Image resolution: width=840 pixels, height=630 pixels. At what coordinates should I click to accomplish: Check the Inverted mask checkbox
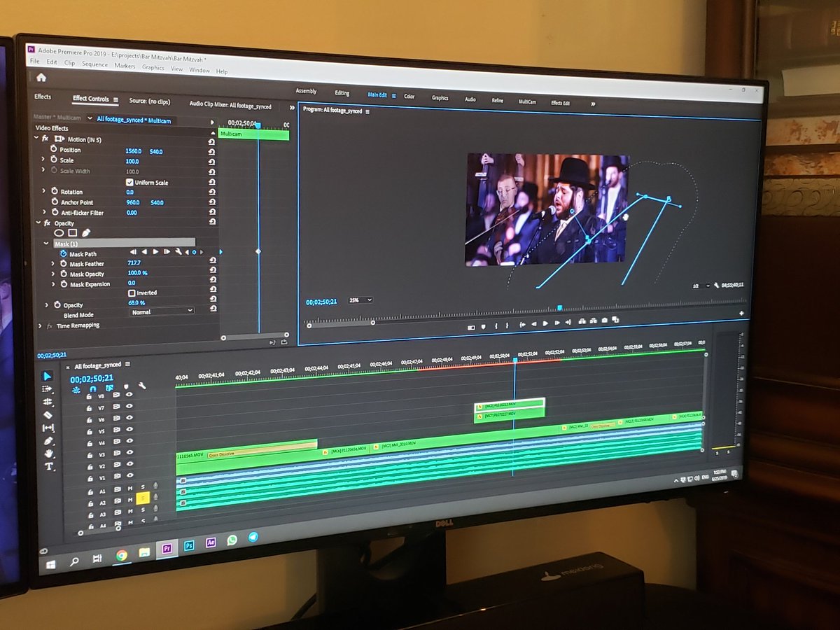132,293
